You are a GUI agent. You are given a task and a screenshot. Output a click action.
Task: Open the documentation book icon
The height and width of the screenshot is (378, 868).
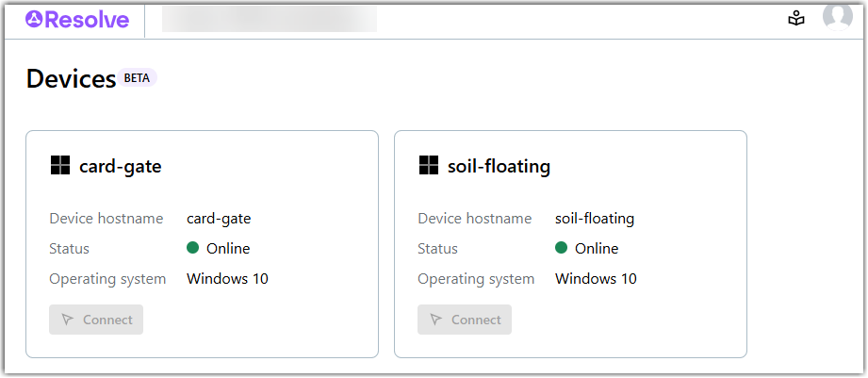796,19
